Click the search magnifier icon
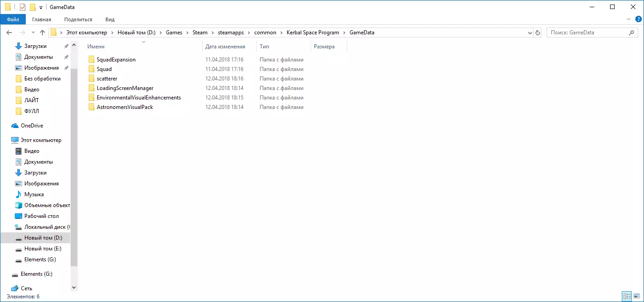 (x=632, y=33)
